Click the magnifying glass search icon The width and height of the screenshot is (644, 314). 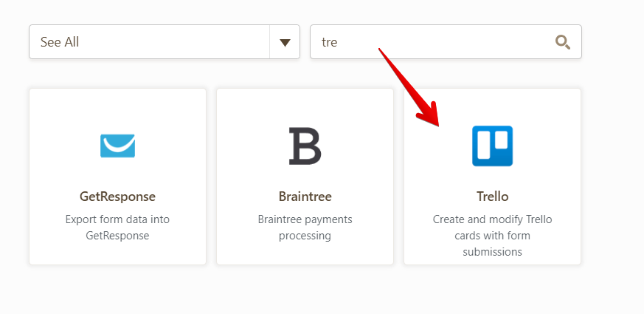[x=562, y=42]
